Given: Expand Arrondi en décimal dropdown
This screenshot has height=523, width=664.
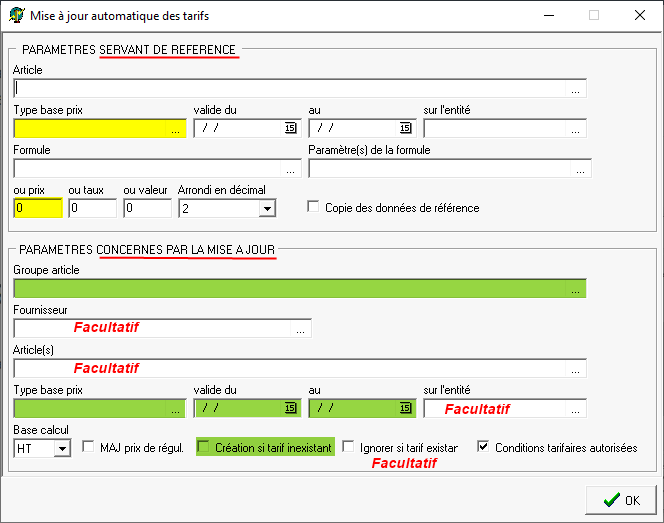Looking at the screenshot, I should click(x=266, y=209).
